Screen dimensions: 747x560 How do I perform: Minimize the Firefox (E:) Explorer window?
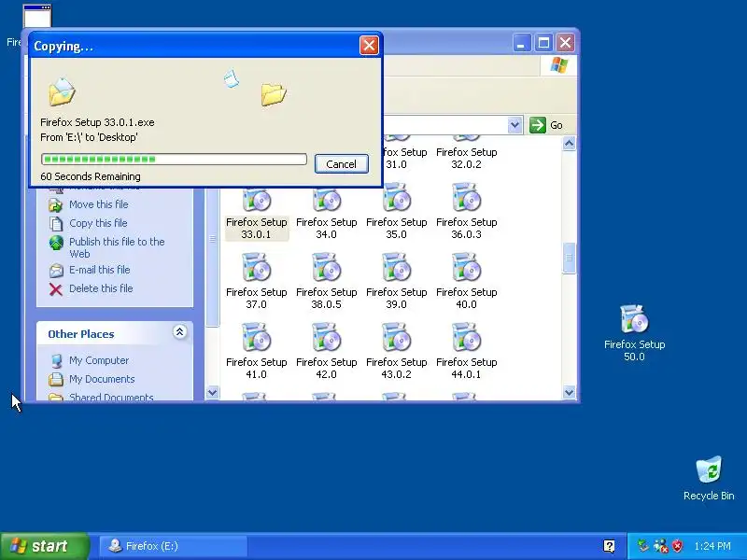(521, 43)
